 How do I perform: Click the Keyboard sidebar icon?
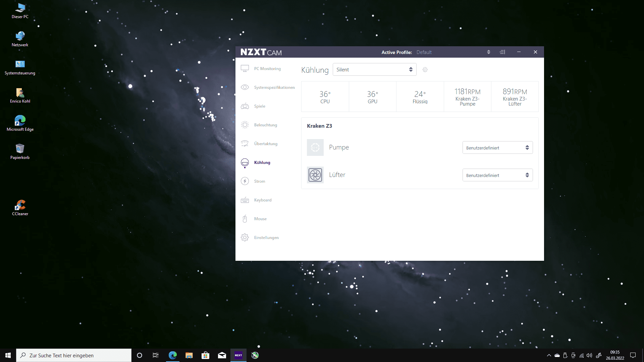(245, 200)
